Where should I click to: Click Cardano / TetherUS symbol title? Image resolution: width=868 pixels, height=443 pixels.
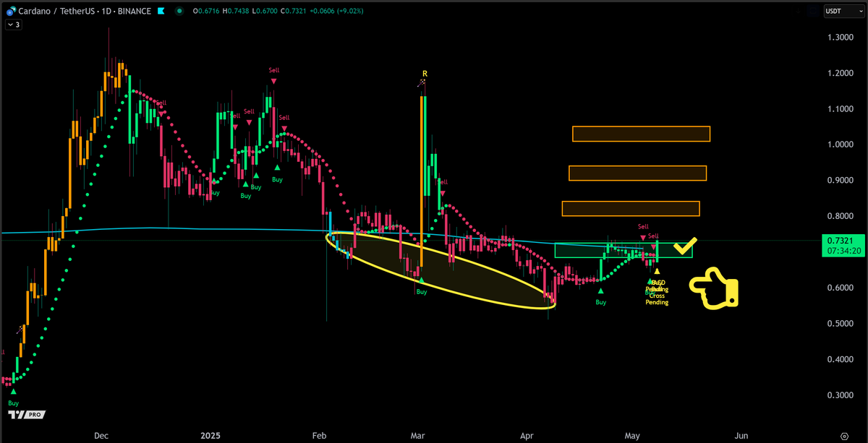click(49, 12)
